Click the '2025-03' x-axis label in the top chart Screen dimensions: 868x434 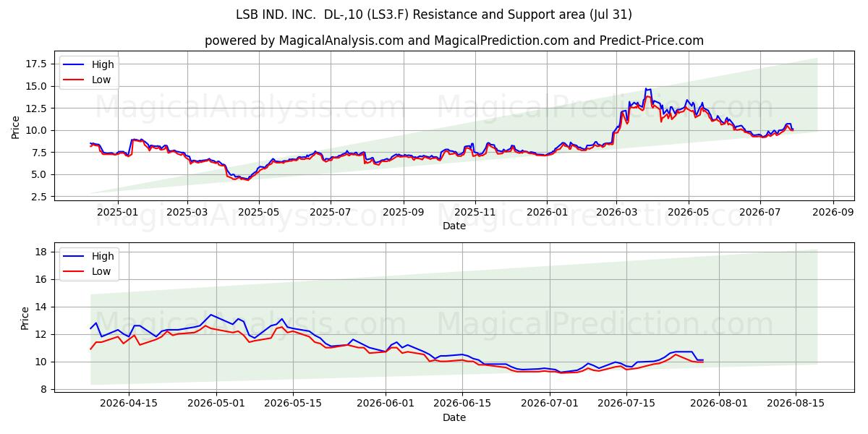pos(187,213)
